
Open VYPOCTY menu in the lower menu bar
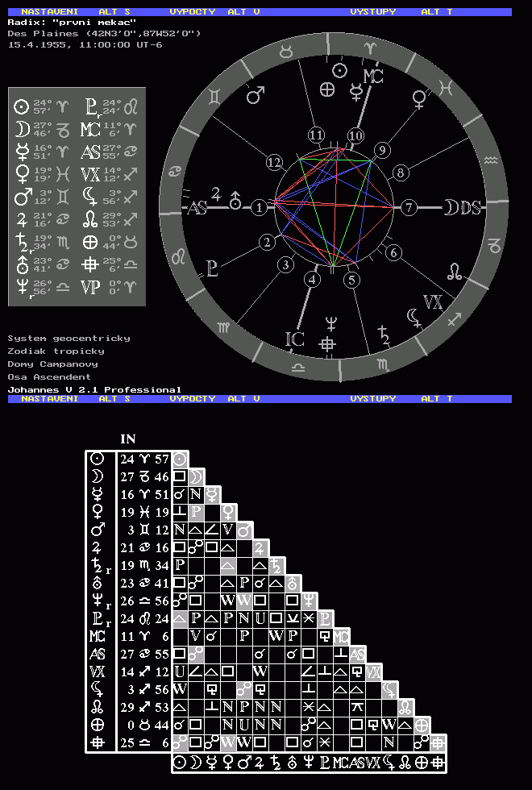click(193, 398)
